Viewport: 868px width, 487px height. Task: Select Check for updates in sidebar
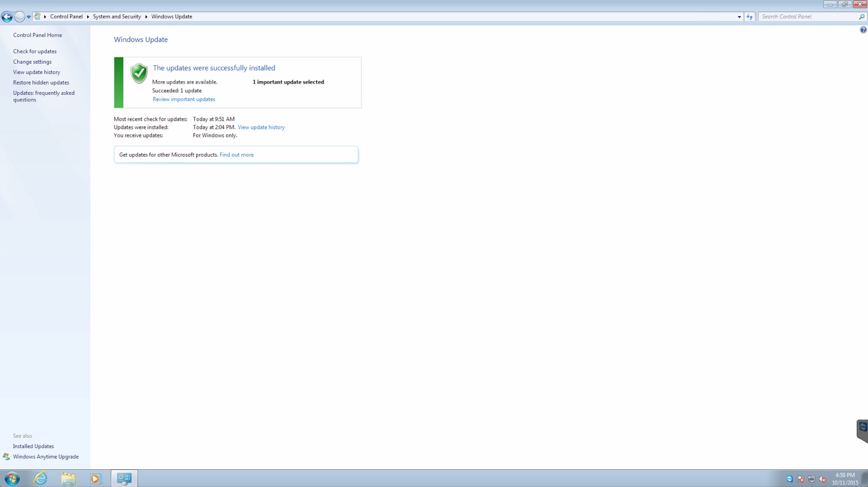point(34,51)
